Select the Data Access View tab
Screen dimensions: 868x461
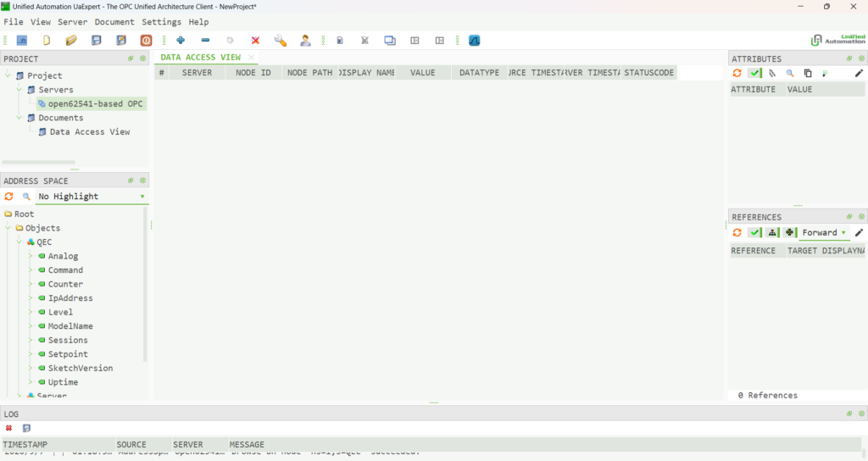click(x=200, y=57)
